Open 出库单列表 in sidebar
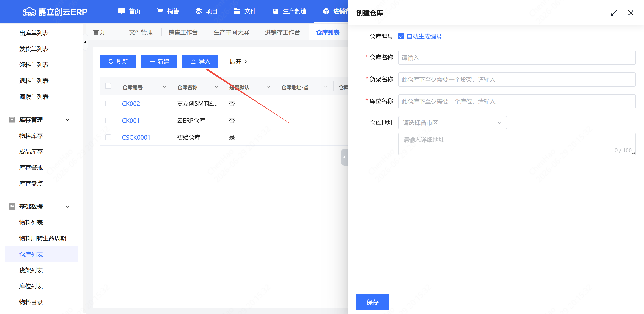Image resolution: width=644 pixels, height=314 pixels. 34,33
